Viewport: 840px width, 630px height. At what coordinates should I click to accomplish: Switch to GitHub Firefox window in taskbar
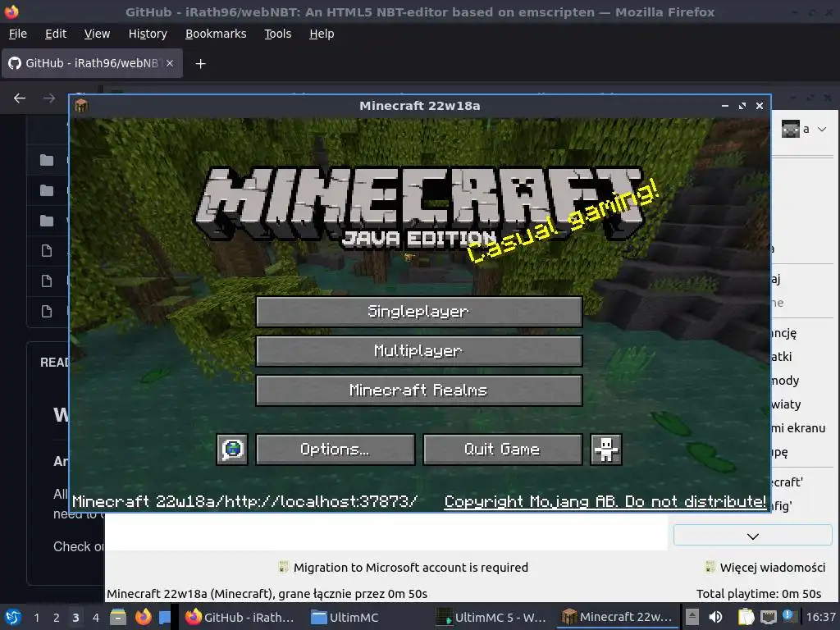pyautogui.click(x=240, y=617)
